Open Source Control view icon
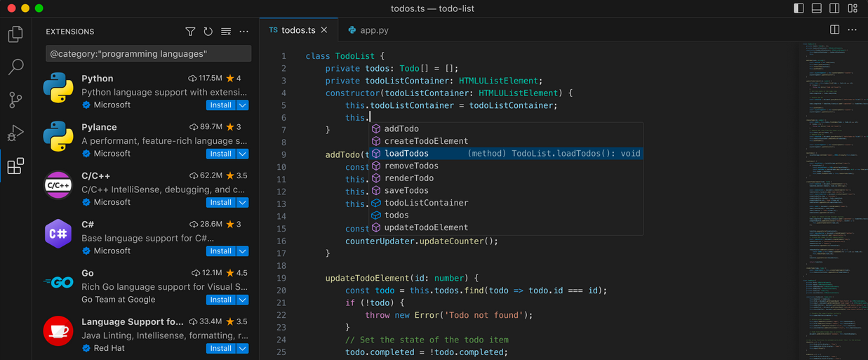868x360 pixels. [15, 100]
